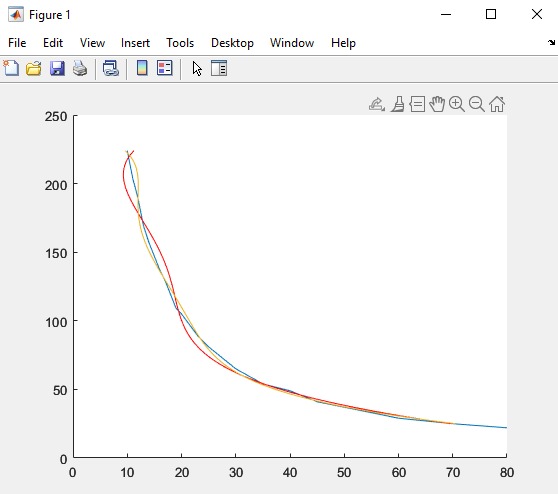The height and width of the screenshot is (494, 558).
Task: Click the dock figure arrow at the menu bar's right end
Action: [x=551, y=43]
